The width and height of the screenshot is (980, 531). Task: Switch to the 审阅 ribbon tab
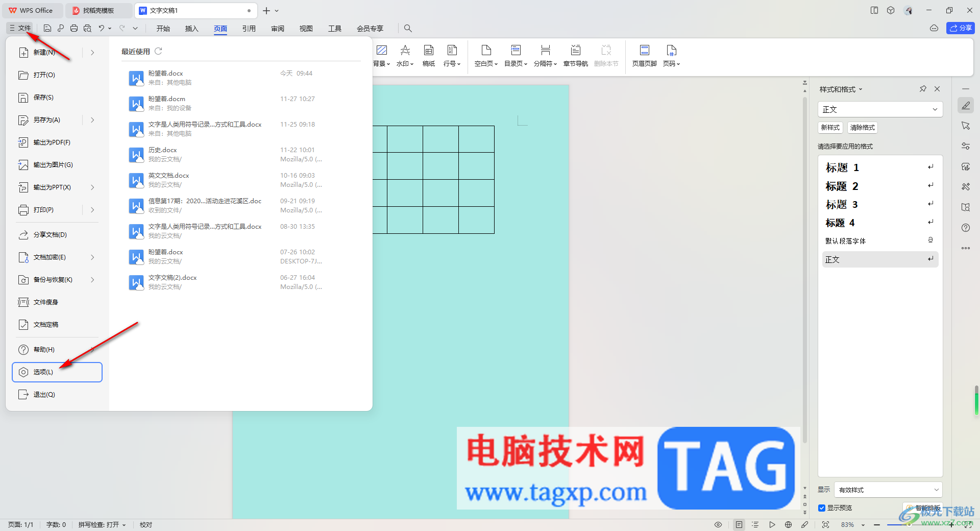pos(278,29)
